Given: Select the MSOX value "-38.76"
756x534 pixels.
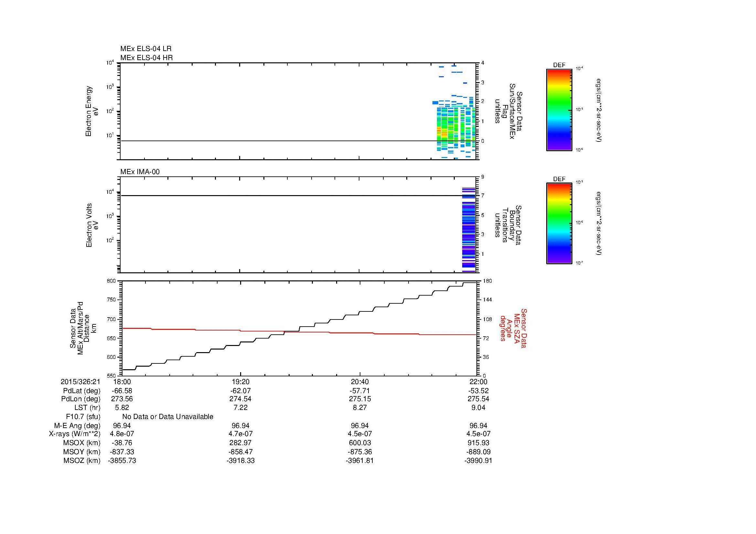Looking at the screenshot, I should [x=122, y=443].
